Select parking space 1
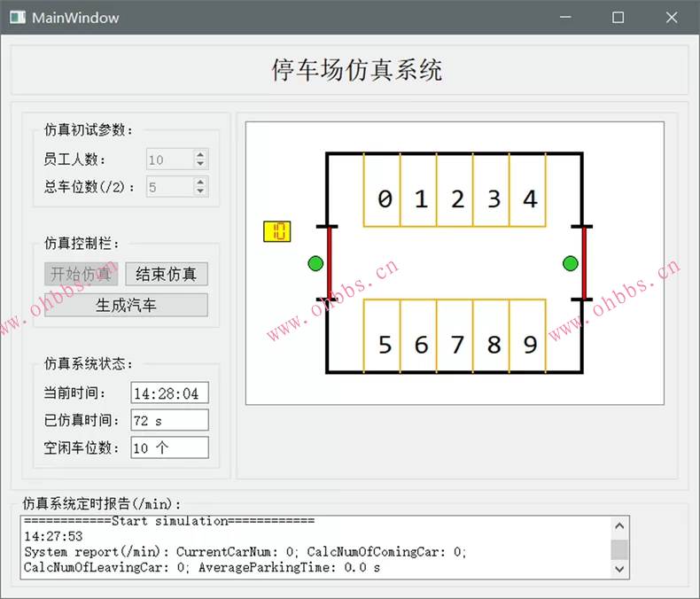The image size is (700, 599). pyautogui.click(x=419, y=191)
